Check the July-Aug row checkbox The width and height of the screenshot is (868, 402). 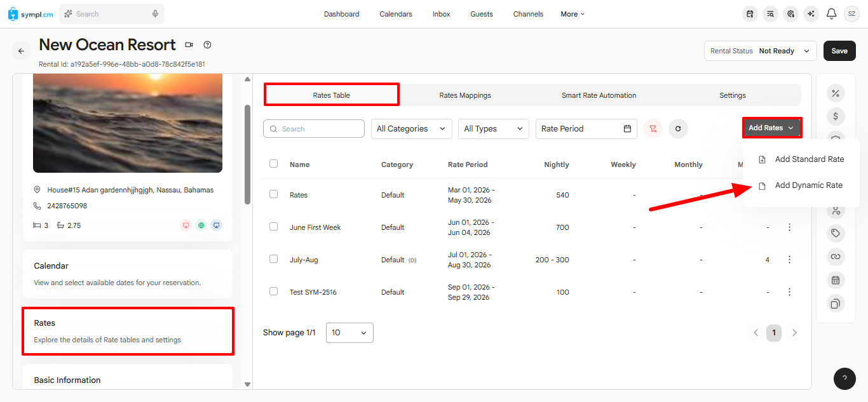(273, 259)
